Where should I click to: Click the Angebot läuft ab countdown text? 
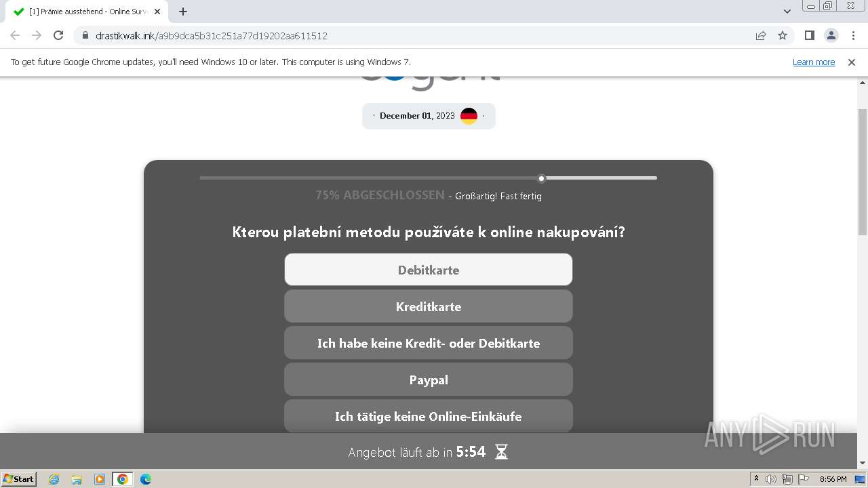tap(417, 452)
